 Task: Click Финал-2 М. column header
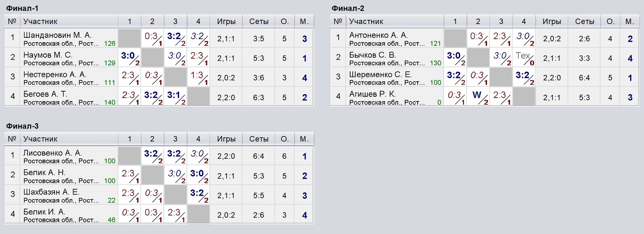[630, 22]
